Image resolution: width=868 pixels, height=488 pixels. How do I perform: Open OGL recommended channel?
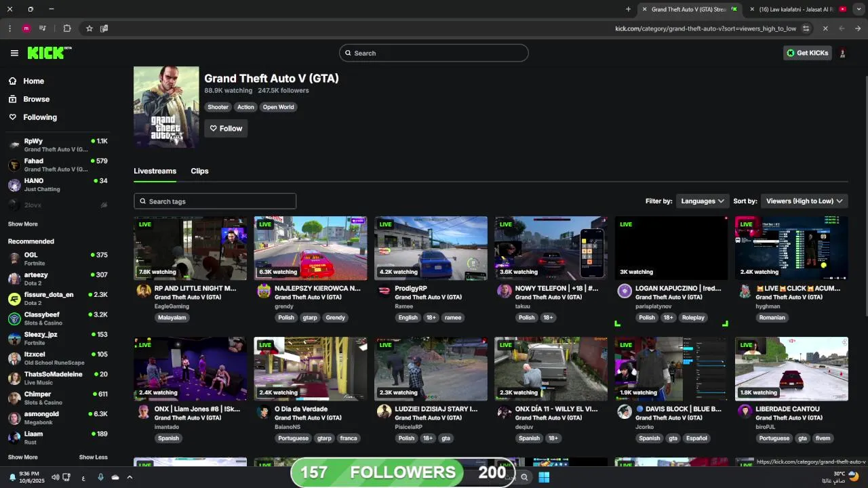pos(58,258)
